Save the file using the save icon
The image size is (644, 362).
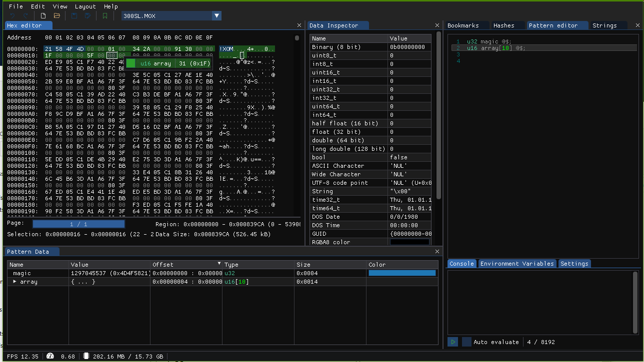pos(73,15)
